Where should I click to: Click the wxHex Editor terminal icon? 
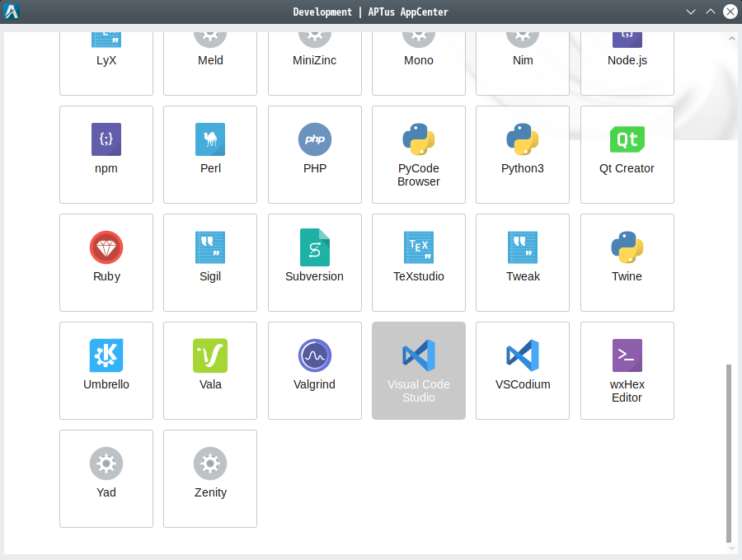627,355
